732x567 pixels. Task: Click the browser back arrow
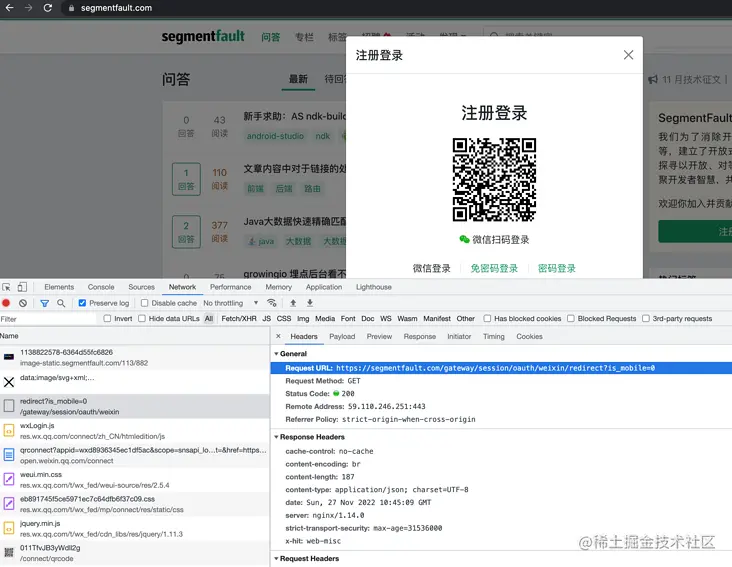(9, 8)
